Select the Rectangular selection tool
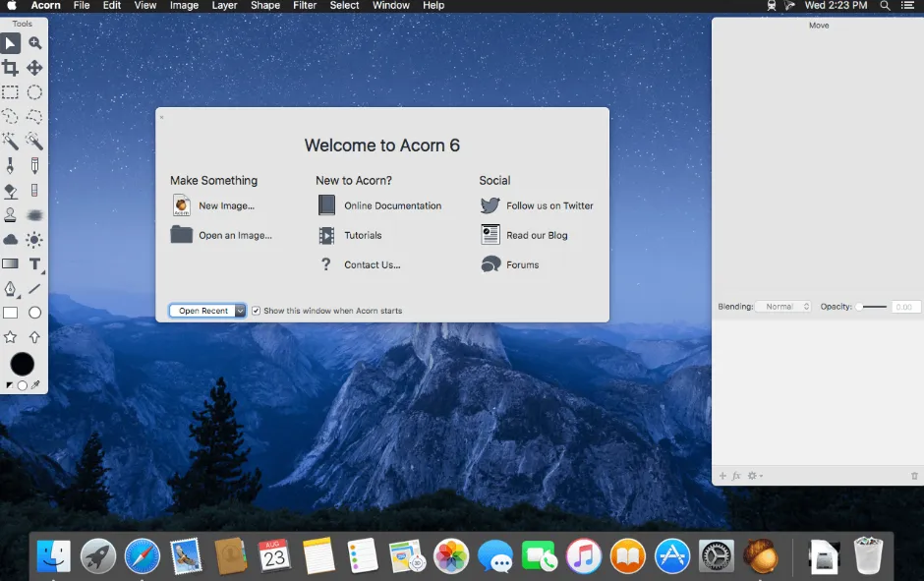 (x=10, y=92)
